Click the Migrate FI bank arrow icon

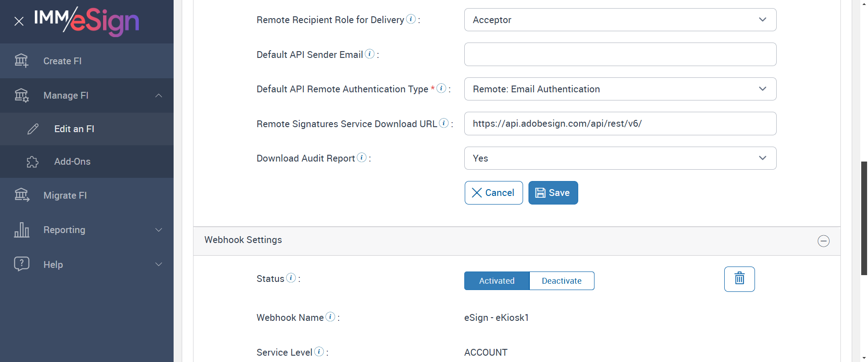21,195
